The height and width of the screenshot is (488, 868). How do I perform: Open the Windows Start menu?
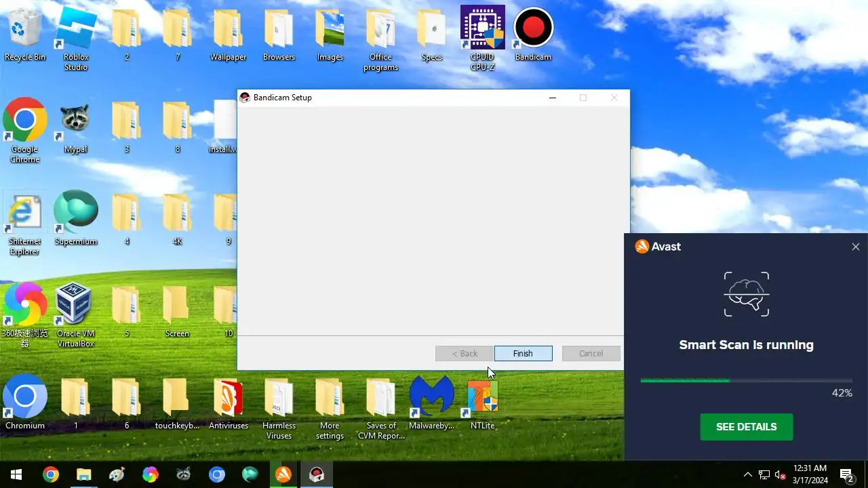tap(16, 474)
